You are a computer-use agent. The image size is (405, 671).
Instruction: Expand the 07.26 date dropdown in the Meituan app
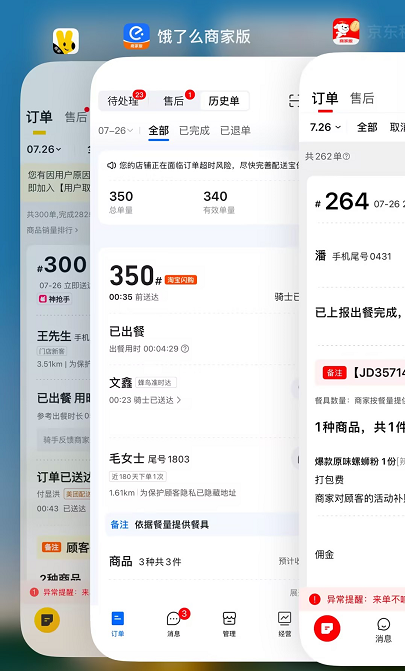(x=44, y=149)
